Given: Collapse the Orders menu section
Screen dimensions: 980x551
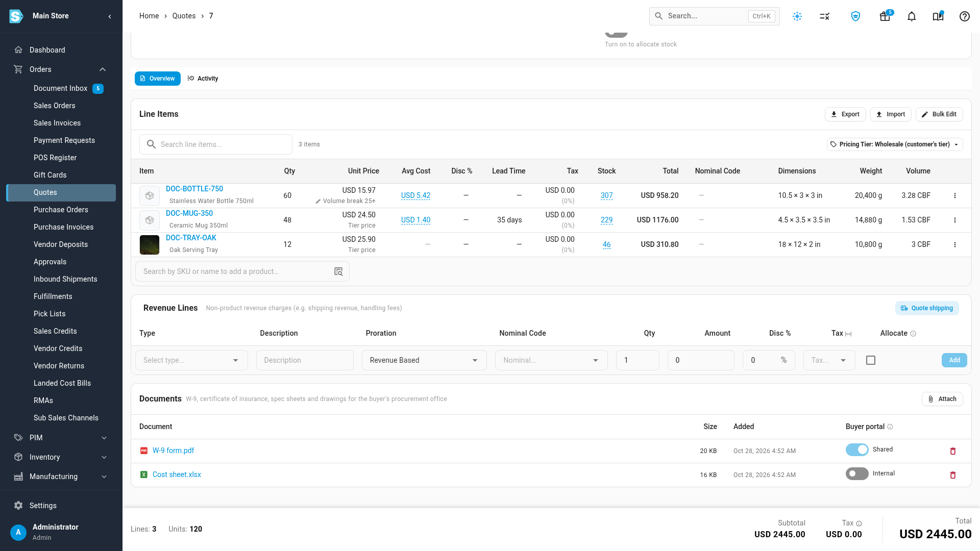Looking at the screenshot, I should coord(61,69).
